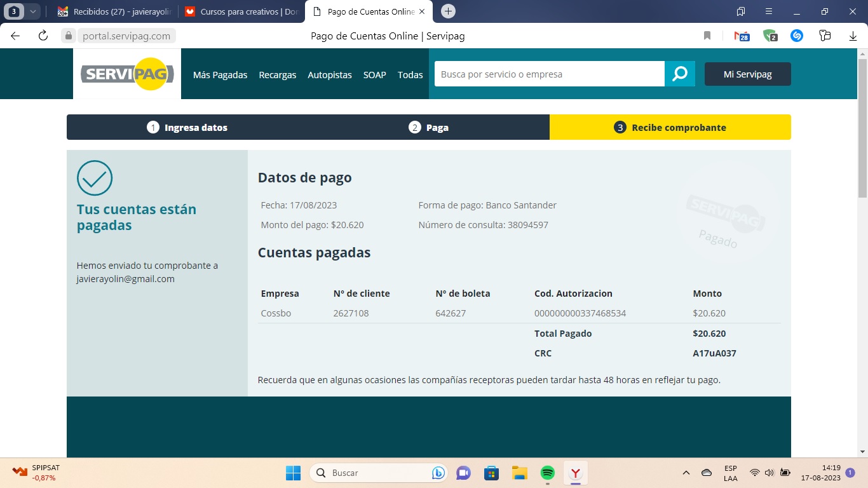Click the padlock icon in the address bar
The width and height of the screenshot is (868, 488).
[68, 36]
